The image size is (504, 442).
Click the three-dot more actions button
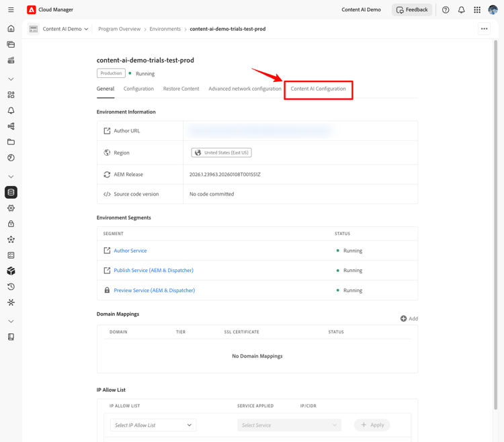pos(484,29)
